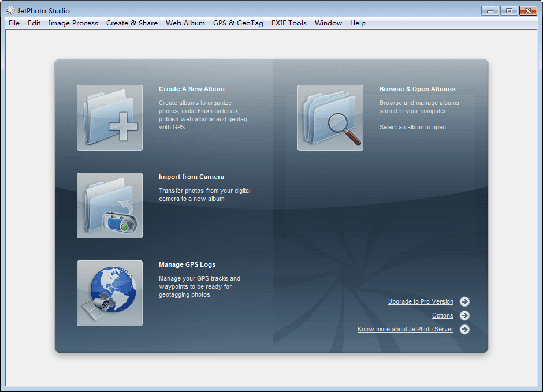Click the Create A New Album heading

tap(192, 89)
